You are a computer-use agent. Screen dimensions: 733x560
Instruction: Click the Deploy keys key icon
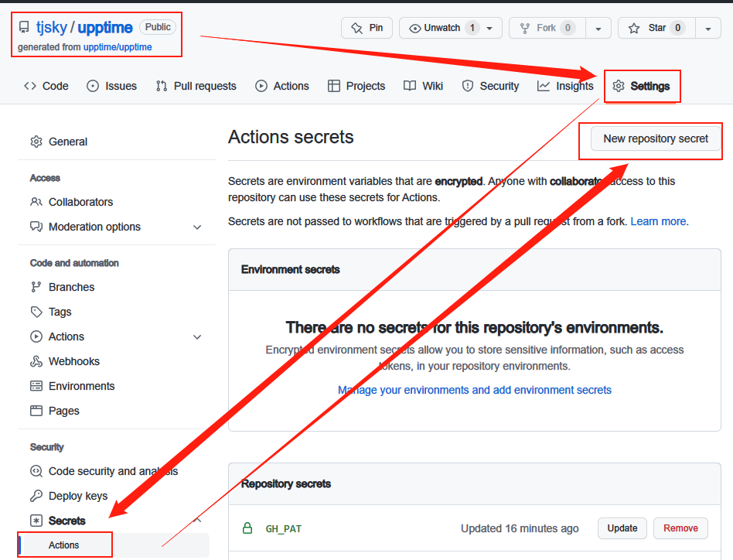pyautogui.click(x=36, y=496)
